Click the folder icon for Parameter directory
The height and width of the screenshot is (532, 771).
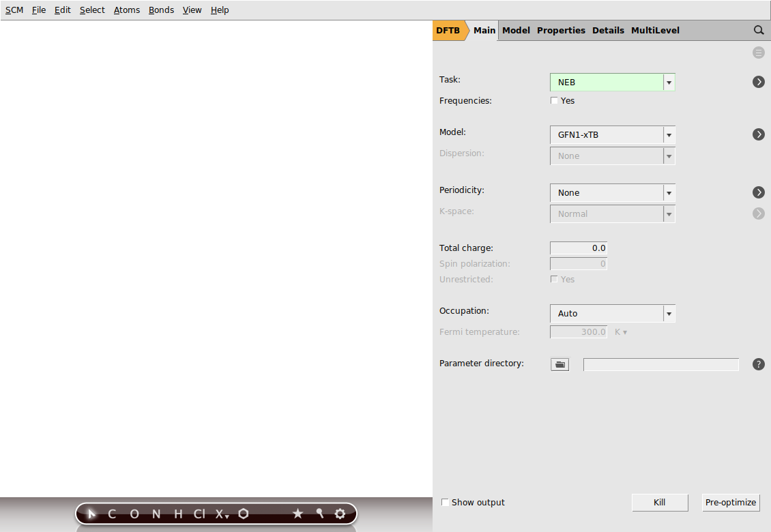point(559,364)
